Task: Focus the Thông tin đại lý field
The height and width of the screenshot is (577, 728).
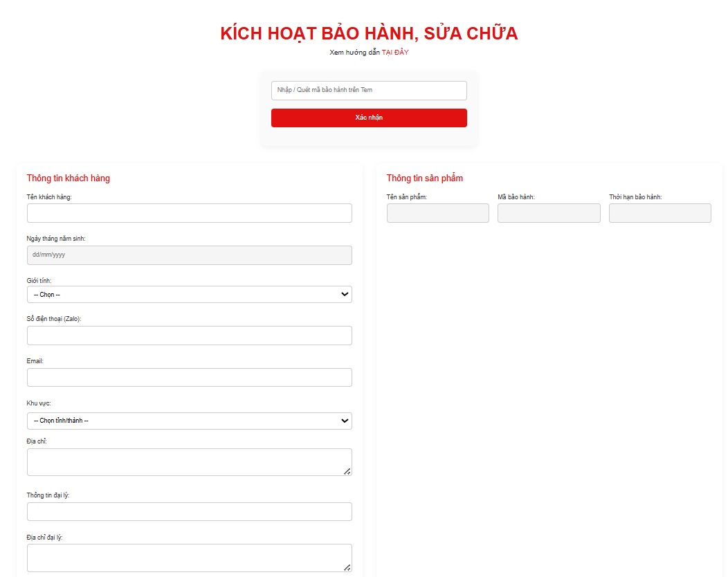Action: coord(189,512)
